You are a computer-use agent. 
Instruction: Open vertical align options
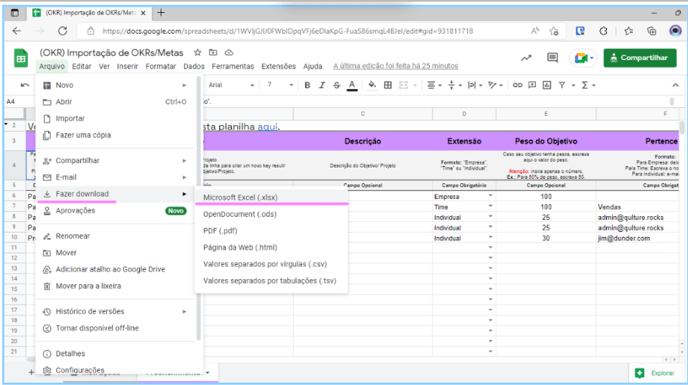pyautogui.click(x=454, y=85)
